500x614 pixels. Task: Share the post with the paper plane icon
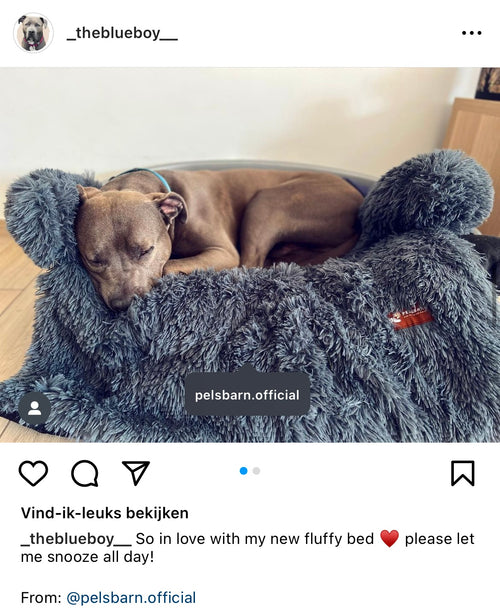click(136, 473)
